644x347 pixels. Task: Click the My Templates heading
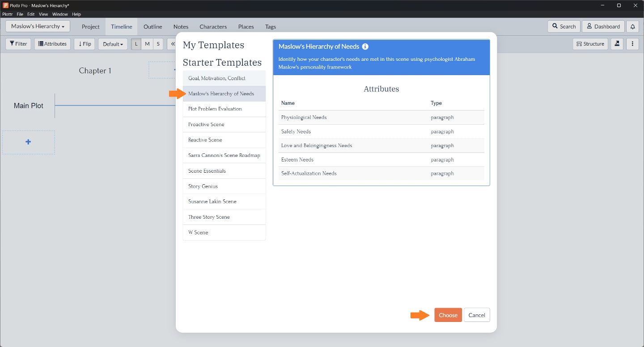213,45
